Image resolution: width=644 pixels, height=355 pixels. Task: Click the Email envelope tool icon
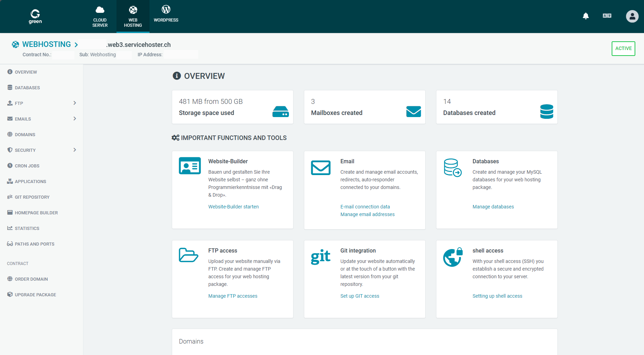coord(321,168)
